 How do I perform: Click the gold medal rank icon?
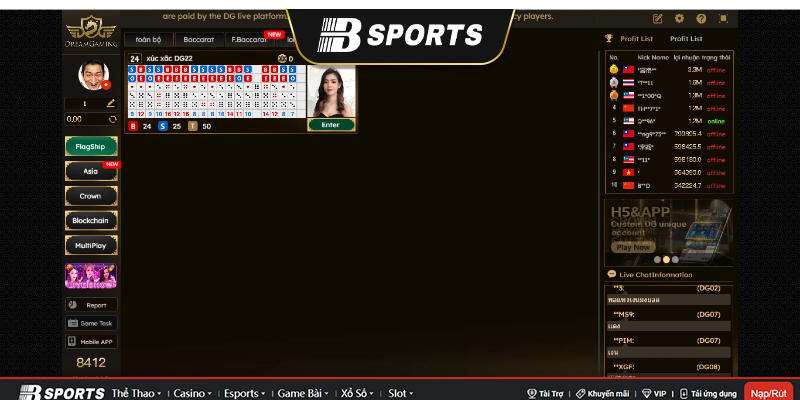614,70
